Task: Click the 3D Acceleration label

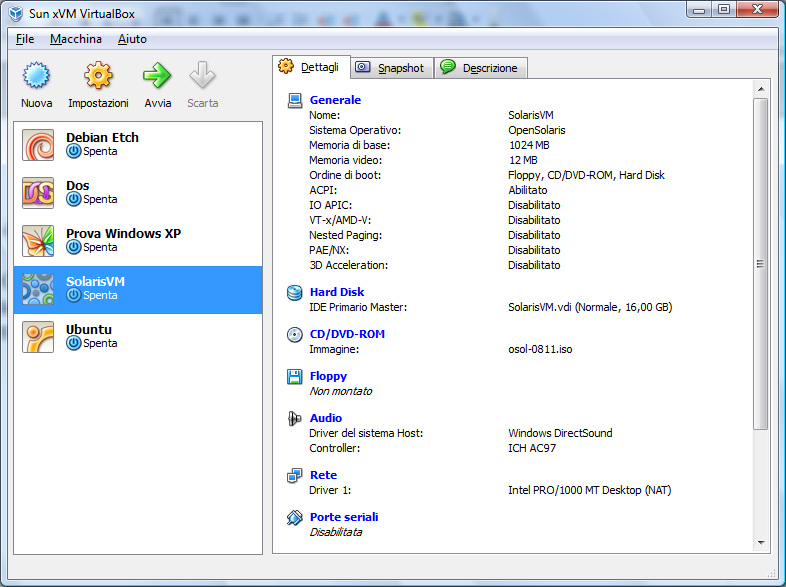Action: [x=348, y=265]
